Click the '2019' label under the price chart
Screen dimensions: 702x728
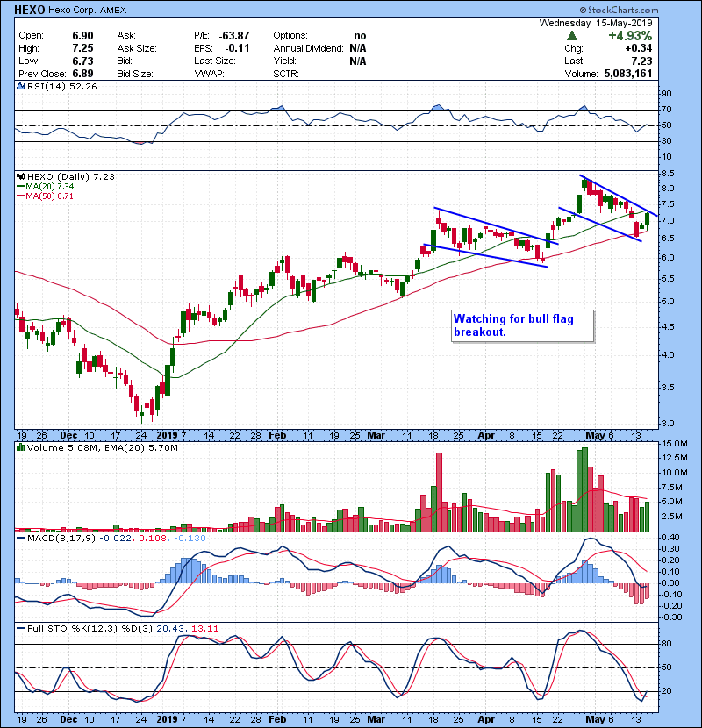click(168, 436)
